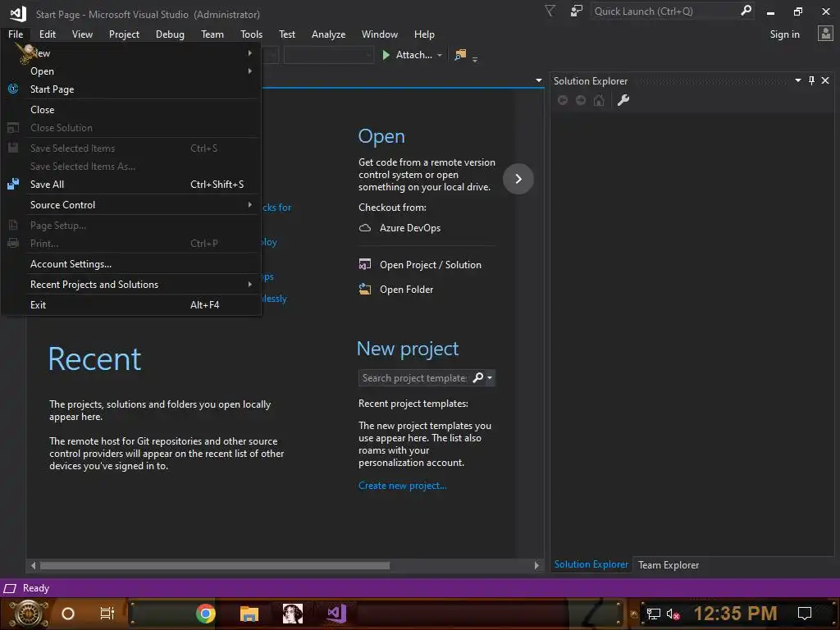
Task: Click the status bar window icon beside Ready
Action: [x=10, y=588]
